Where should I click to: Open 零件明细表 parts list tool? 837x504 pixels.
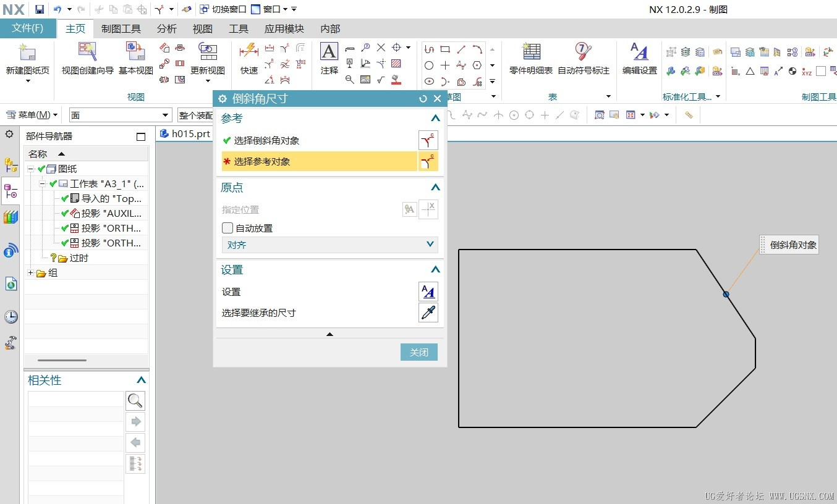[x=530, y=53]
